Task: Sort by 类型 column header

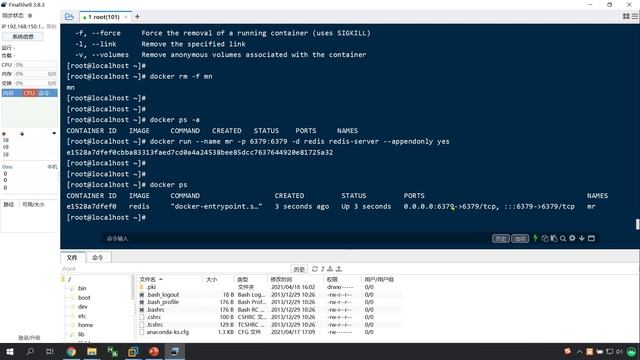Action: [251, 280]
